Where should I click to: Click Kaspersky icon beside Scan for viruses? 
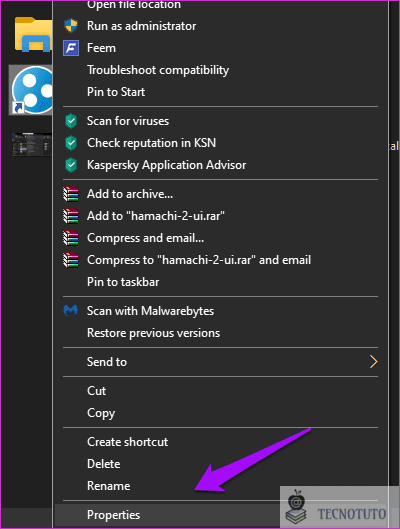click(x=71, y=121)
